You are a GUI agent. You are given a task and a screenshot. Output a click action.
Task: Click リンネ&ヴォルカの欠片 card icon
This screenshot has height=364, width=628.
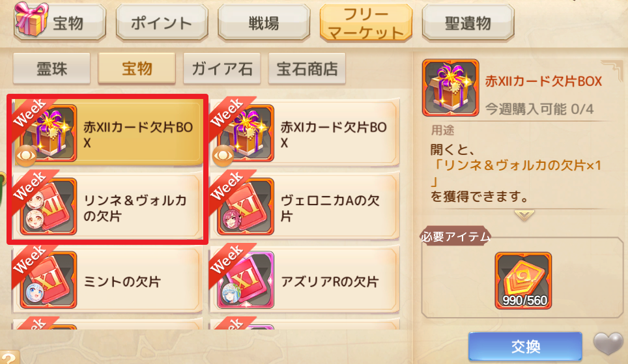pyautogui.click(x=48, y=206)
